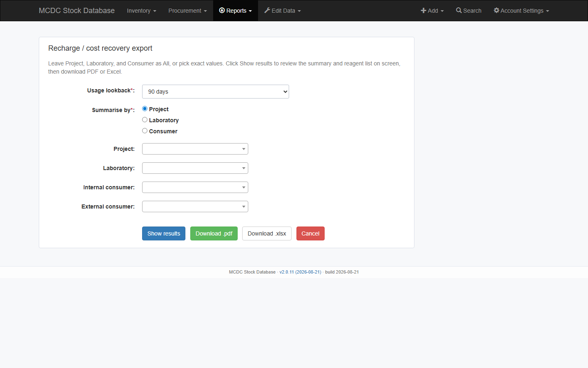
Task: Click the Search label in the navbar
Action: [472, 11]
